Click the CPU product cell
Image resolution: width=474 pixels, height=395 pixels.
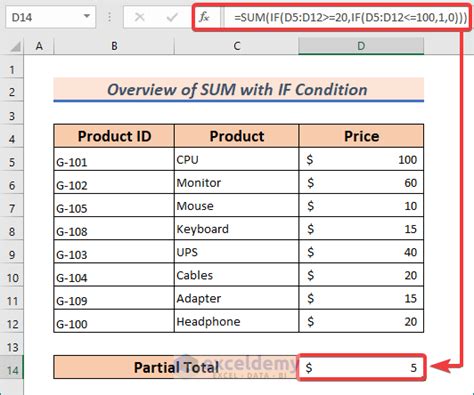[237, 159]
